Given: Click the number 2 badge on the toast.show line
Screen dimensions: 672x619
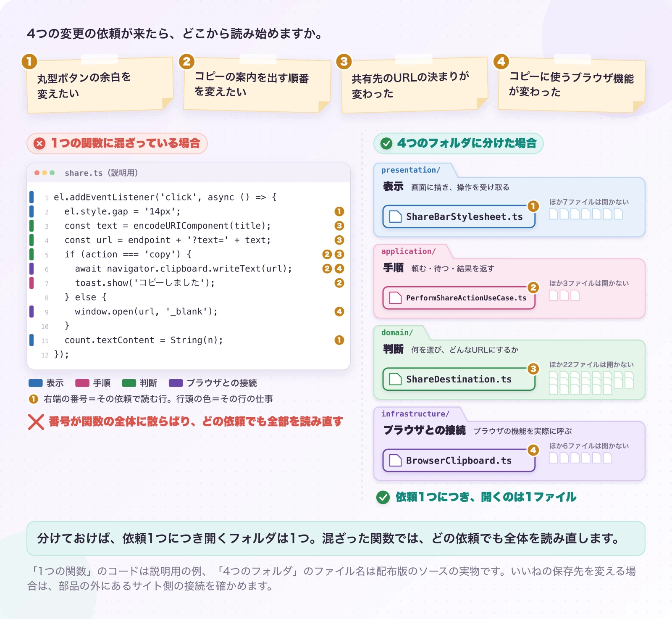Looking at the screenshot, I should [339, 283].
